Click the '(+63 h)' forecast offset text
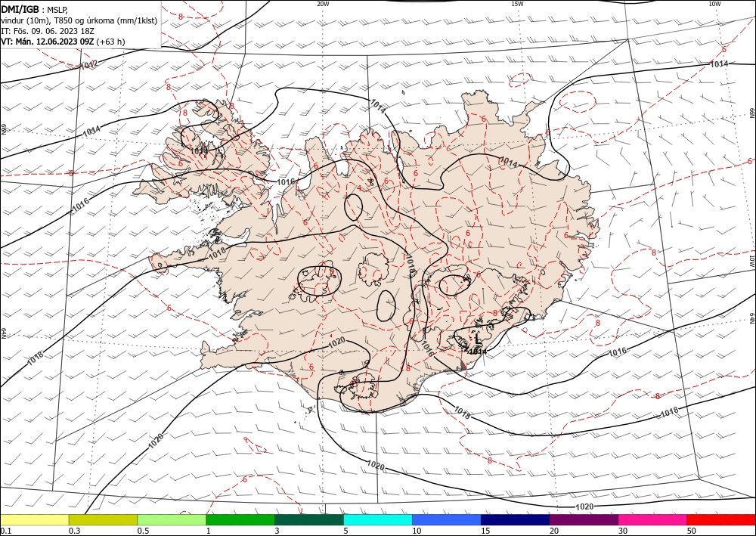This screenshot has height=536, width=756. coord(110,42)
